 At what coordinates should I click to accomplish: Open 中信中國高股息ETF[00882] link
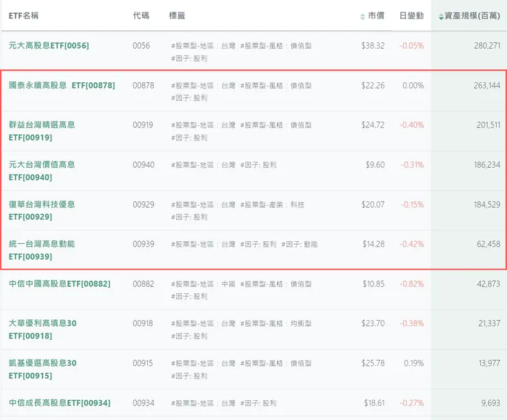(x=59, y=284)
